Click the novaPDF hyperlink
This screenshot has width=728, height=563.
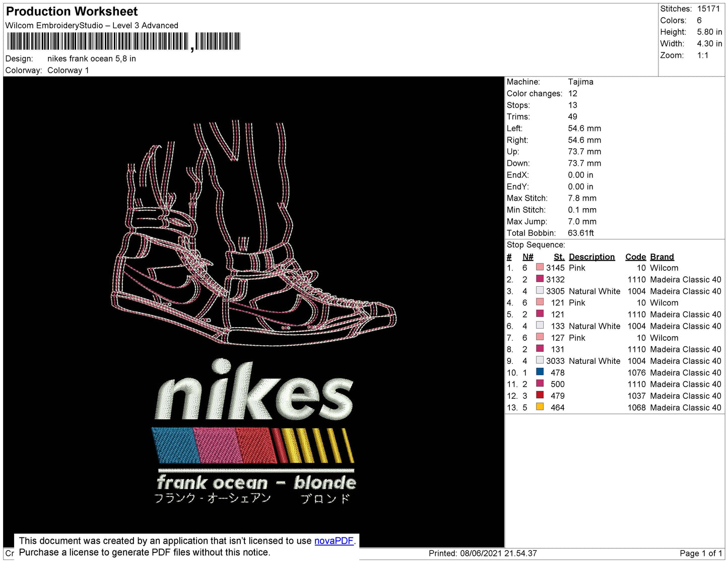[334, 541]
